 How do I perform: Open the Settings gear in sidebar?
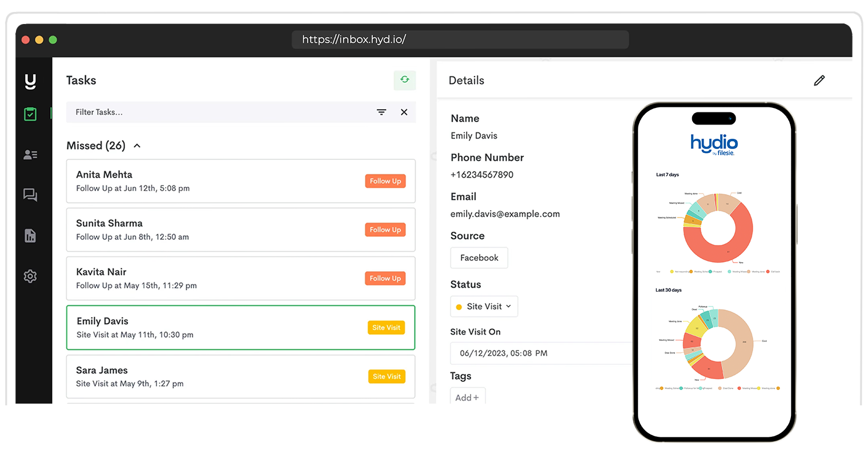30,276
